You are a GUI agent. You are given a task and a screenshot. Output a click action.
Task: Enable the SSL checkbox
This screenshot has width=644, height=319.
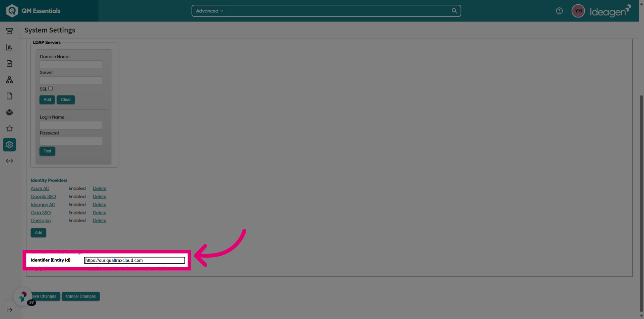[50, 88]
